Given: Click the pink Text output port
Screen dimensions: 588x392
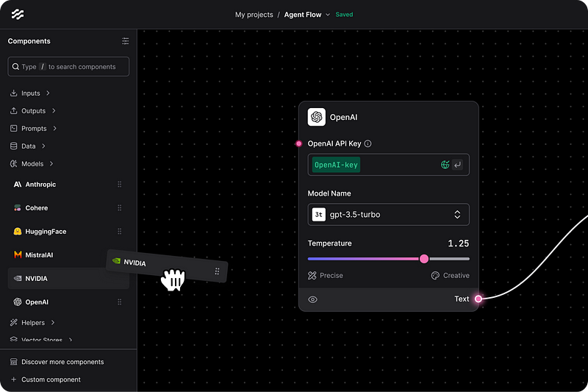Looking at the screenshot, I should (478, 299).
